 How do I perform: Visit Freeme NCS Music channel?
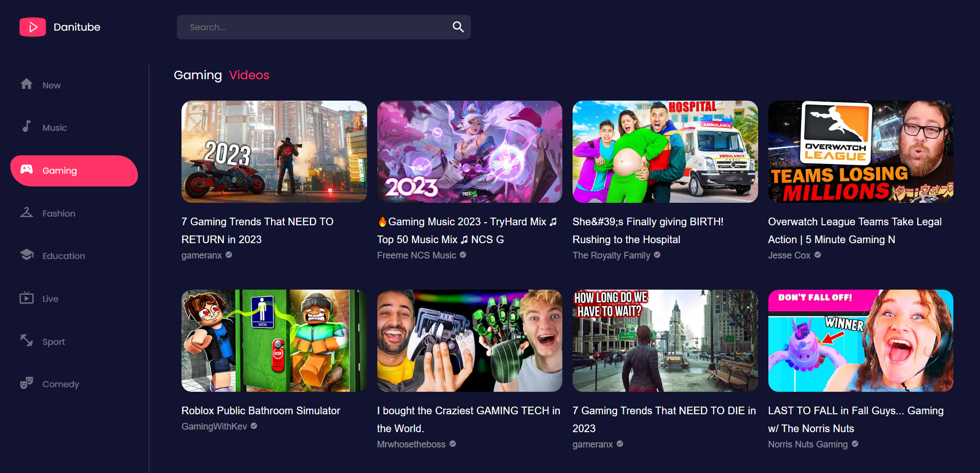(417, 255)
